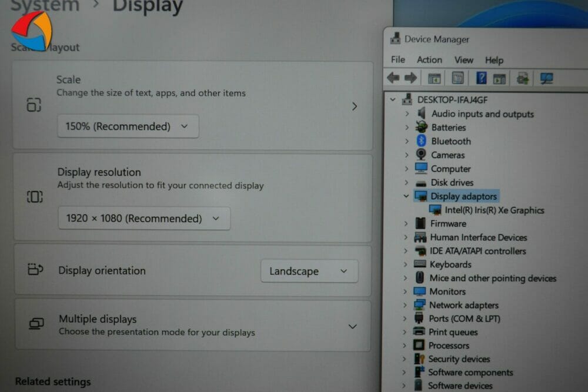Expand the Multiple displays section in Settings
The width and height of the screenshot is (588, 392).
coord(352,326)
